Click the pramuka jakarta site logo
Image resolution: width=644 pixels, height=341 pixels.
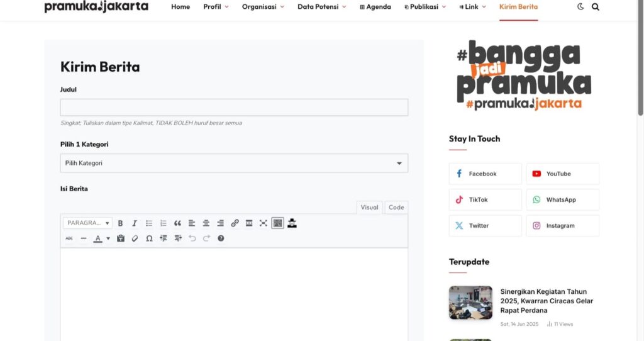point(96,6)
